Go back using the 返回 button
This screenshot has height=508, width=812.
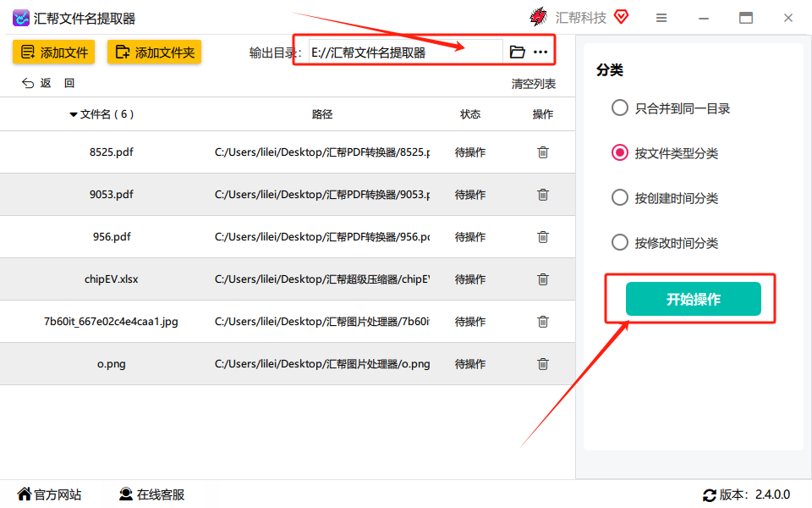click(47, 83)
